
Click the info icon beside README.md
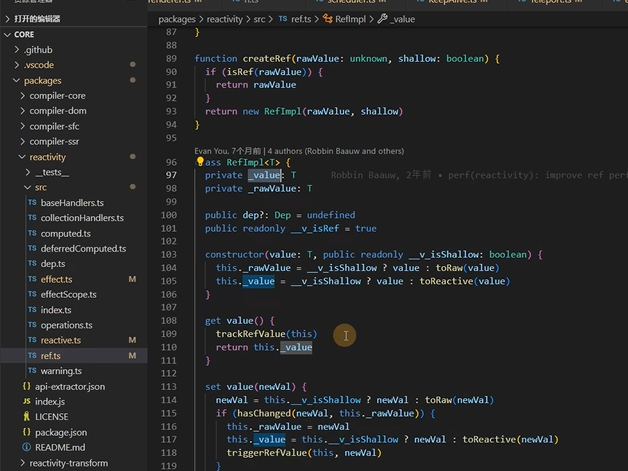pos(26,447)
